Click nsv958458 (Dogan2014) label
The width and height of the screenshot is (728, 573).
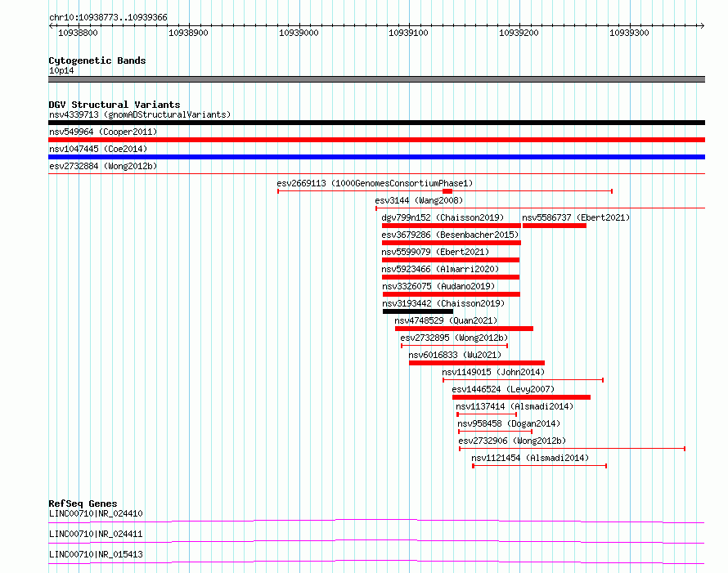coord(509,423)
